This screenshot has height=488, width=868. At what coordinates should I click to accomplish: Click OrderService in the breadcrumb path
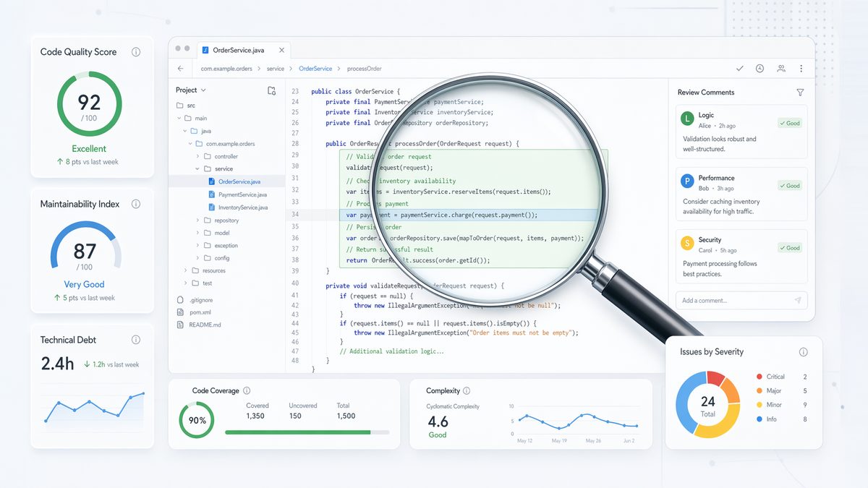click(x=316, y=68)
